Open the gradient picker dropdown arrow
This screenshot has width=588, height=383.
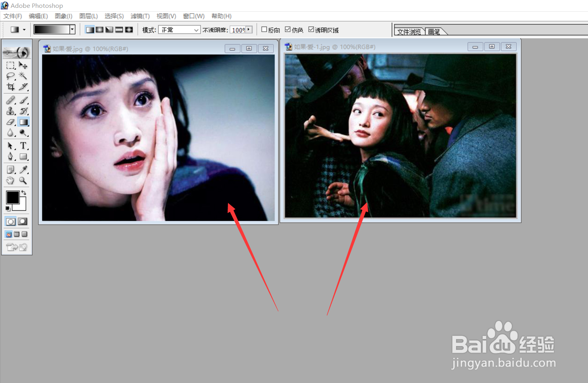click(72, 30)
